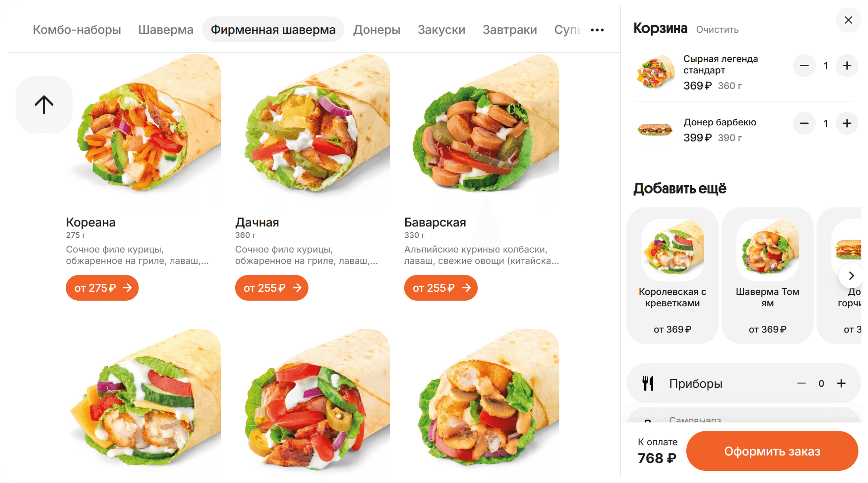This screenshot has height=483, width=868.
Task: Select the Комбо-наборы tab
Action: point(77,30)
